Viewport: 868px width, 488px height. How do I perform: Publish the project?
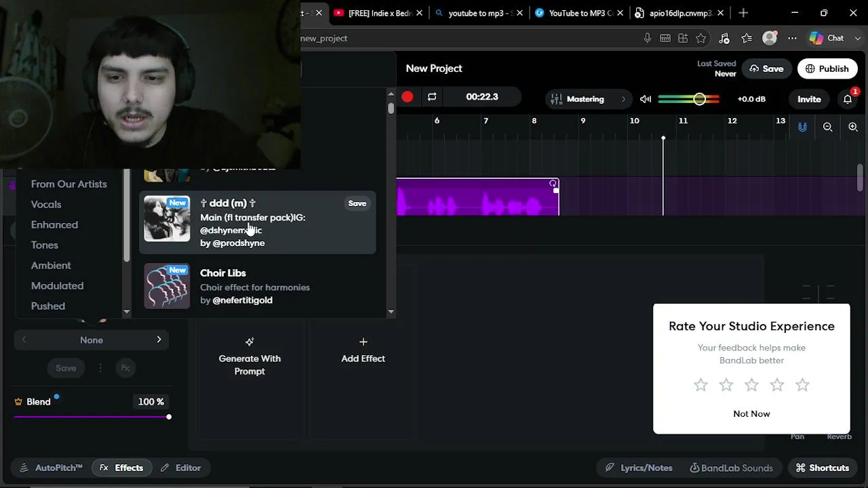coord(827,68)
